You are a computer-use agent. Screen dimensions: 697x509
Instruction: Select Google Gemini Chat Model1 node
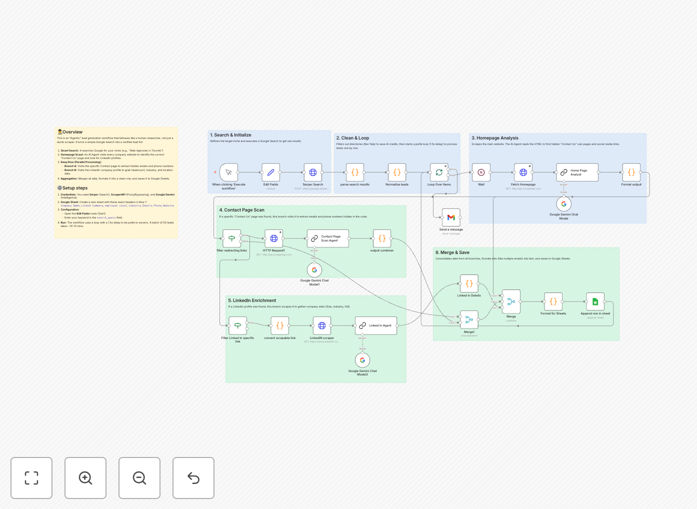(x=314, y=270)
